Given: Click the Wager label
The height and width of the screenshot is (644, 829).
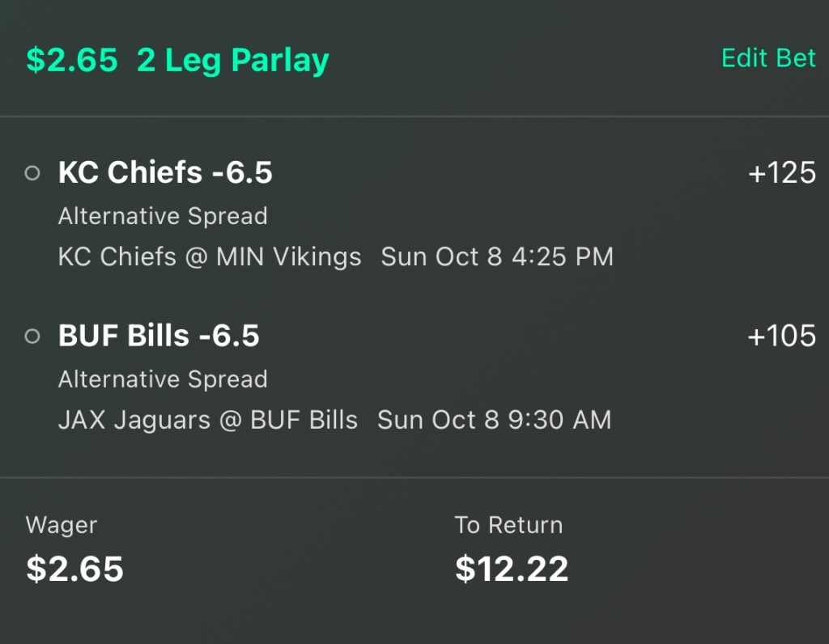Looking at the screenshot, I should point(62,525).
